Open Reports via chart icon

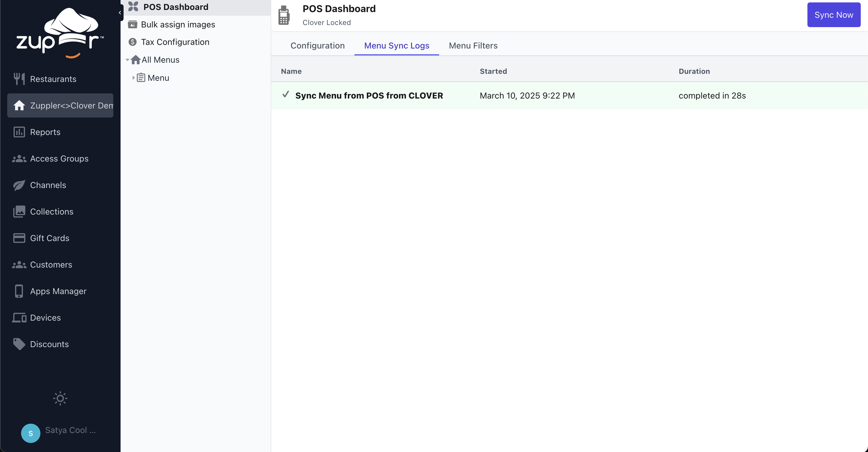(x=19, y=132)
